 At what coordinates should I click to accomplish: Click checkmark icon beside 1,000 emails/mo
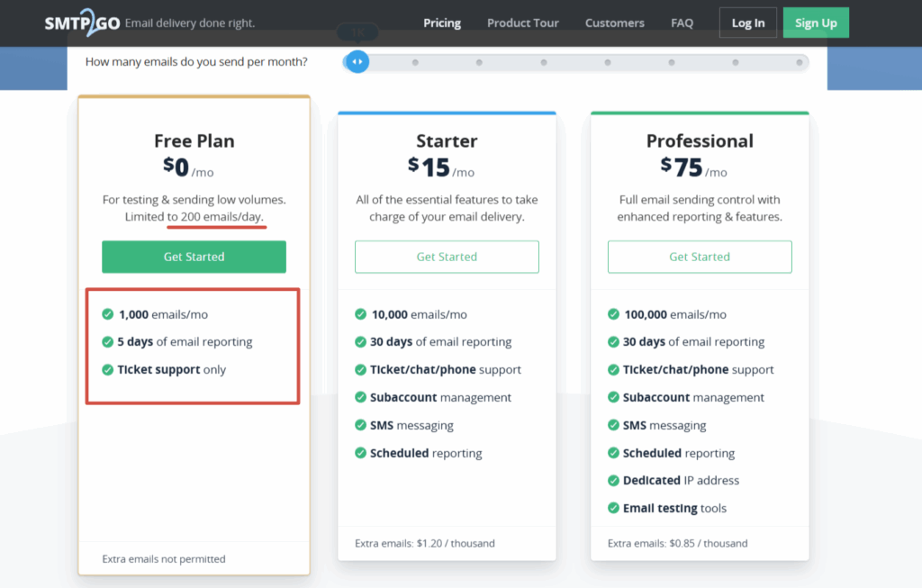108,314
